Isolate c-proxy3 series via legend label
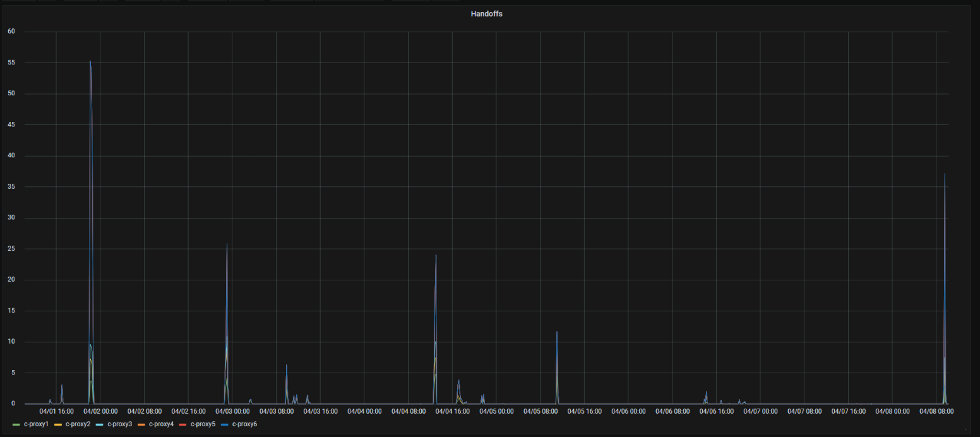Viewport: 980px width, 437px height. (x=119, y=424)
